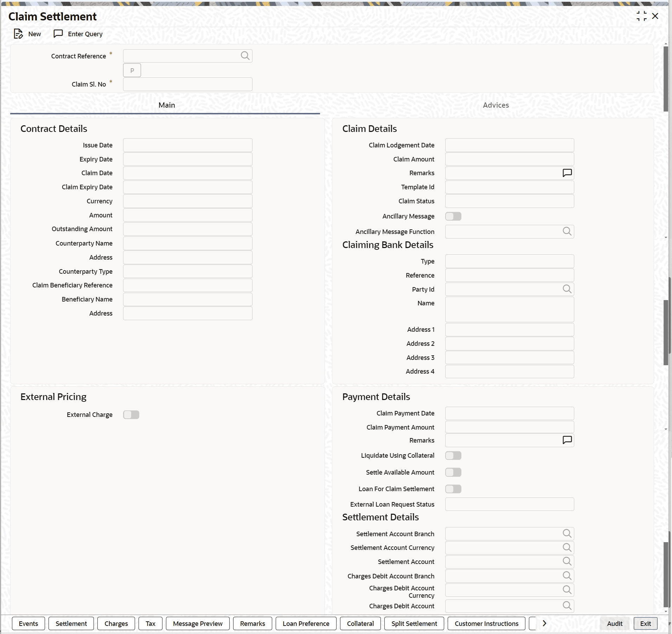
Task: Click into the Address 1 field
Action: pos(510,330)
